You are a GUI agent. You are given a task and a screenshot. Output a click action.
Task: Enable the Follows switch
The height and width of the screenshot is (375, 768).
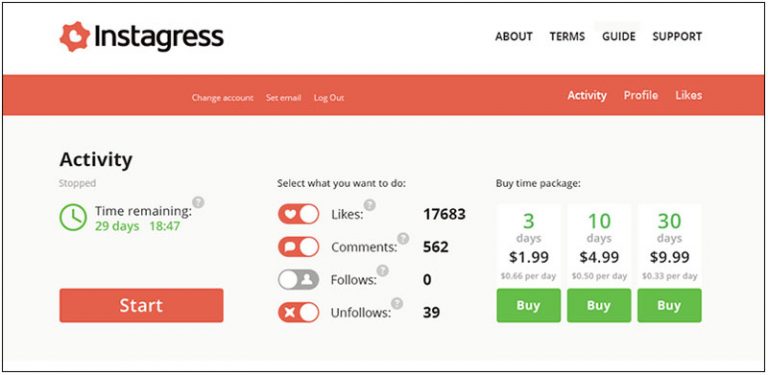click(x=298, y=280)
